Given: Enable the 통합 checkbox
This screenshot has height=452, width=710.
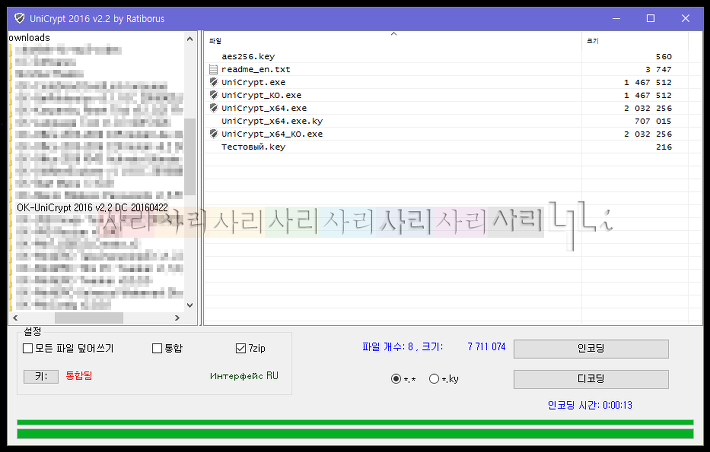Looking at the screenshot, I should pos(157,348).
